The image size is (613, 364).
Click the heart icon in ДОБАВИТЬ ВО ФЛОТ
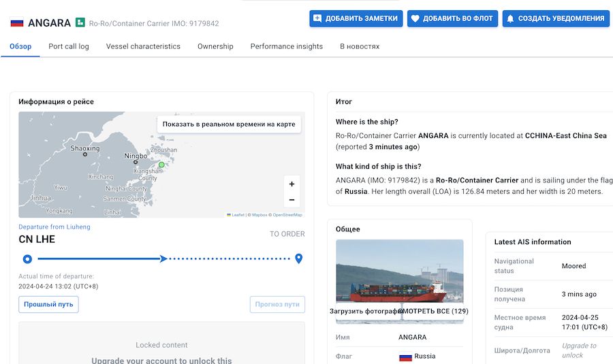pyautogui.click(x=415, y=18)
